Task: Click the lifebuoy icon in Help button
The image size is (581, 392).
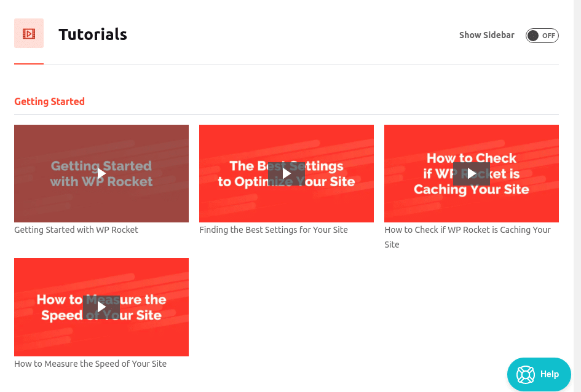Action: (526, 374)
